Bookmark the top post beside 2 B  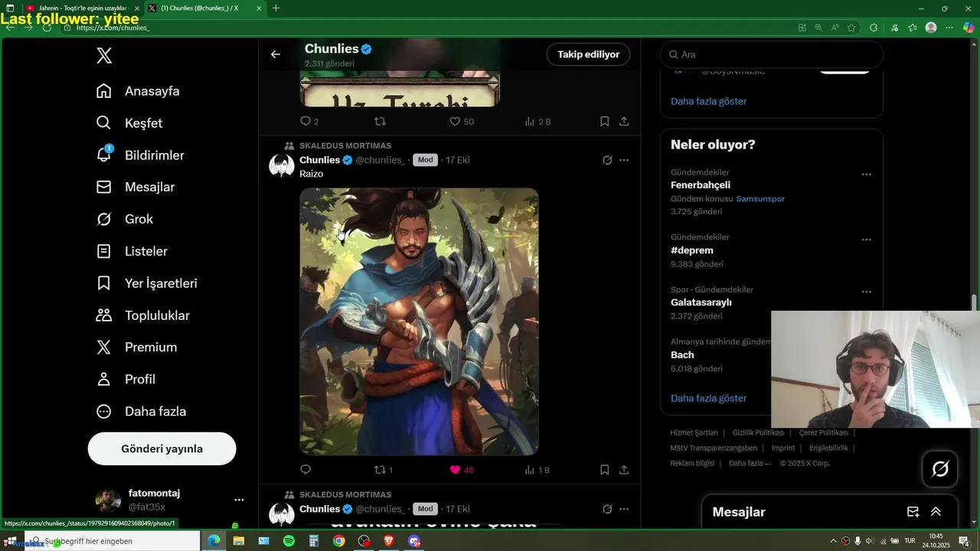(604, 121)
